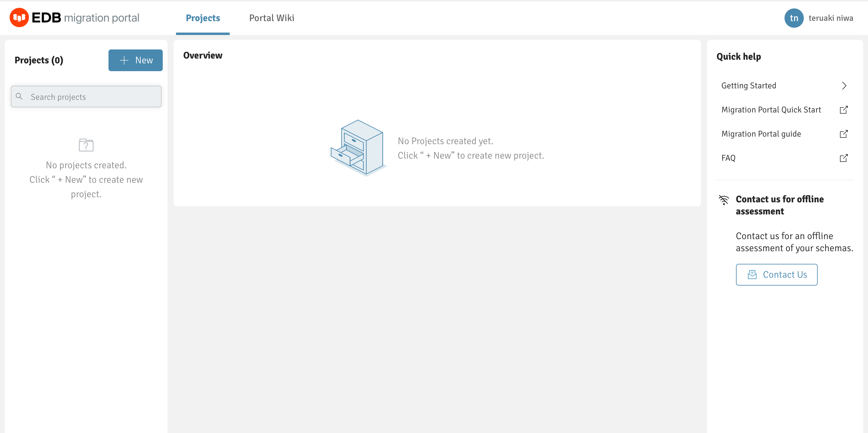Open the Getting Started help entry
The width and height of the screenshot is (868, 433).
click(748, 86)
